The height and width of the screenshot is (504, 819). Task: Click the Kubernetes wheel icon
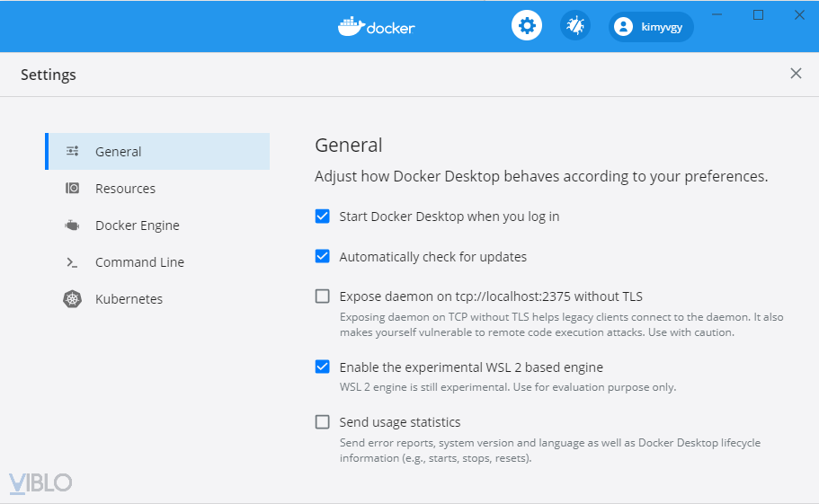[73, 299]
